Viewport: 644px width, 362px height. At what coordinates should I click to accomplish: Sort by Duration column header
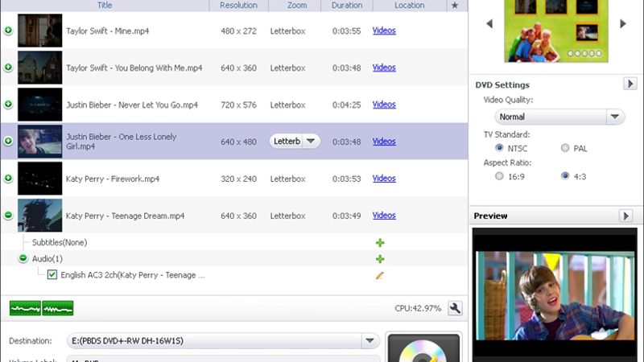[347, 6]
